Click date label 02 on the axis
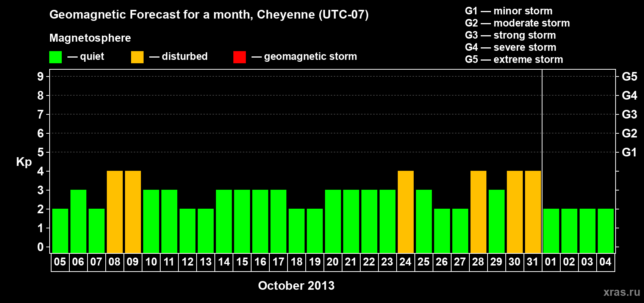Image resolution: width=644 pixels, height=303 pixels. tap(569, 262)
